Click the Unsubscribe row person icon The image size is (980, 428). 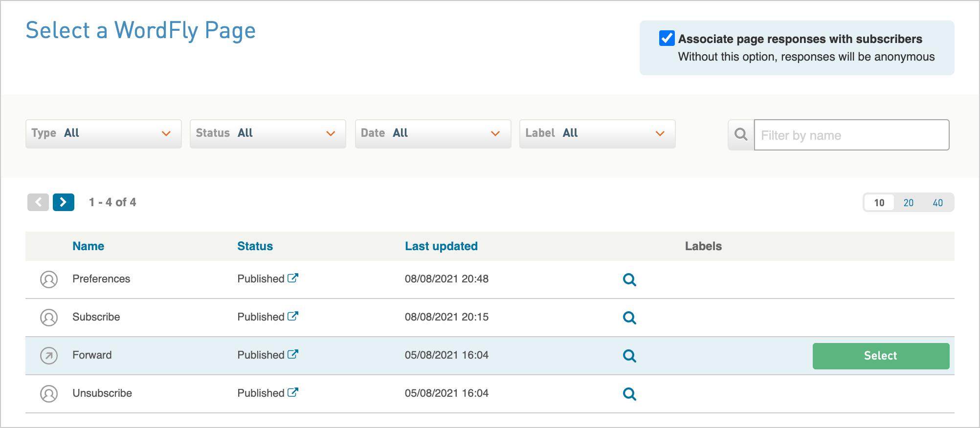point(49,394)
